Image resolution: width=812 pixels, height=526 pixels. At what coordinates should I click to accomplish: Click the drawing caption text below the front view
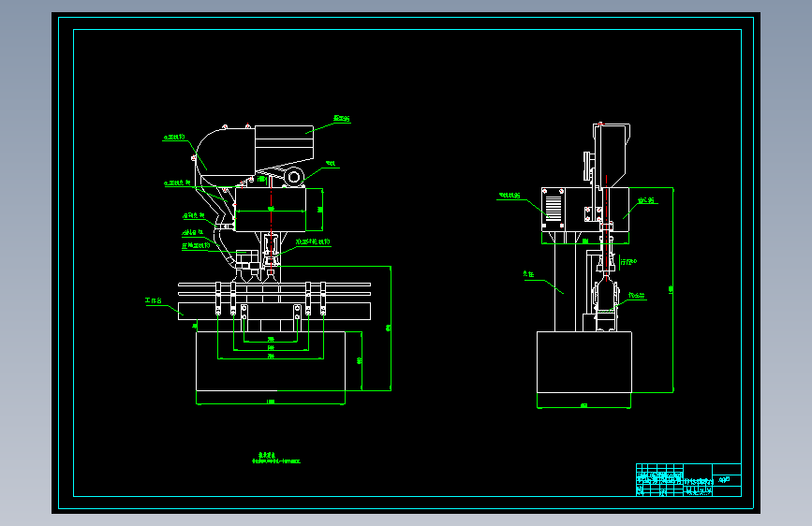pyautogui.click(x=276, y=458)
